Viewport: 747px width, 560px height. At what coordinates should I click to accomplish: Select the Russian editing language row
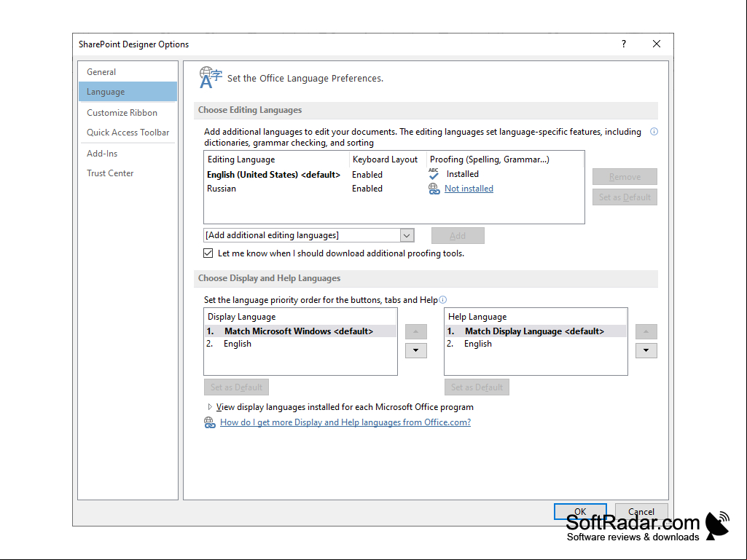click(x=394, y=189)
